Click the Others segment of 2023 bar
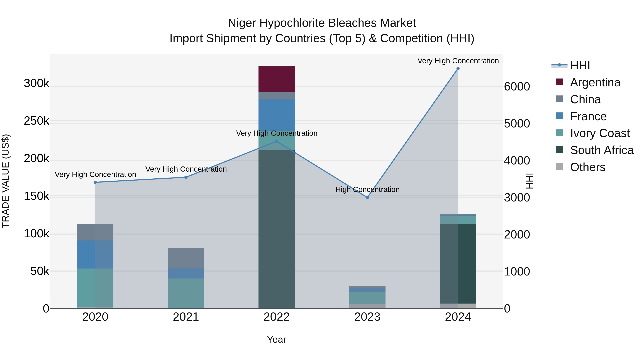This screenshot has width=644, height=362. [367, 306]
